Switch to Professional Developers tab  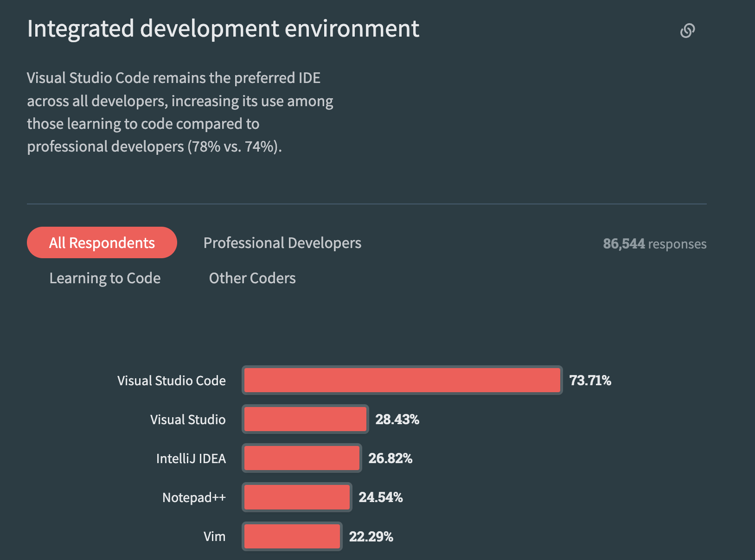coord(282,243)
